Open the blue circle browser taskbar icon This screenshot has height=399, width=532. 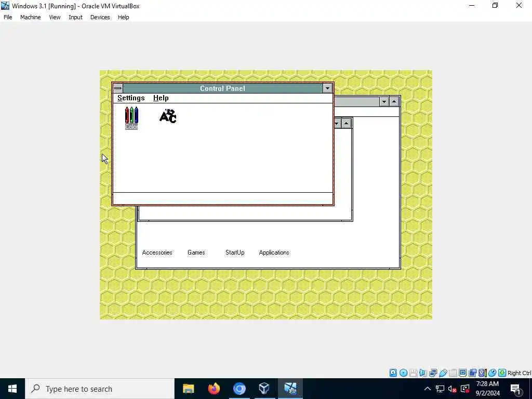[x=239, y=389]
